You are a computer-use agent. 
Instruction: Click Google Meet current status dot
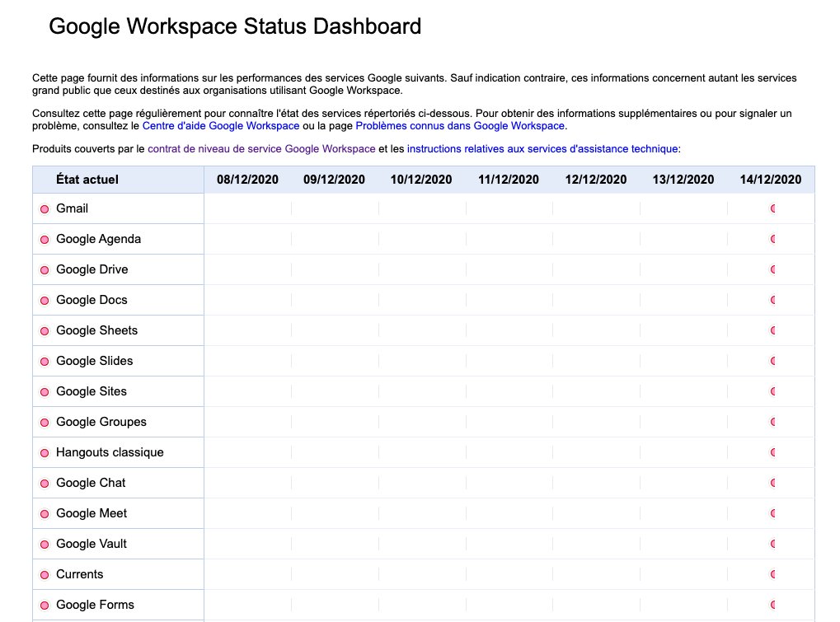pos(45,514)
